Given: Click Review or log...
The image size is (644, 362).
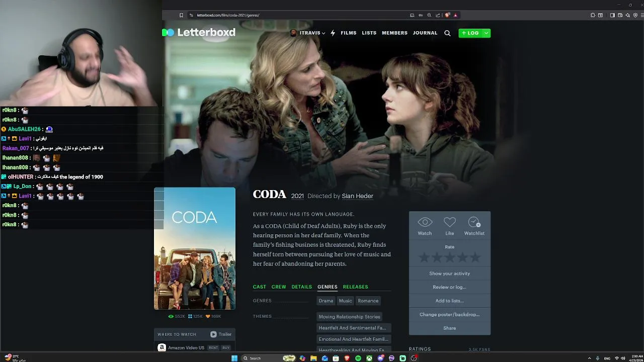Looking at the screenshot, I should [x=449, y=287].
